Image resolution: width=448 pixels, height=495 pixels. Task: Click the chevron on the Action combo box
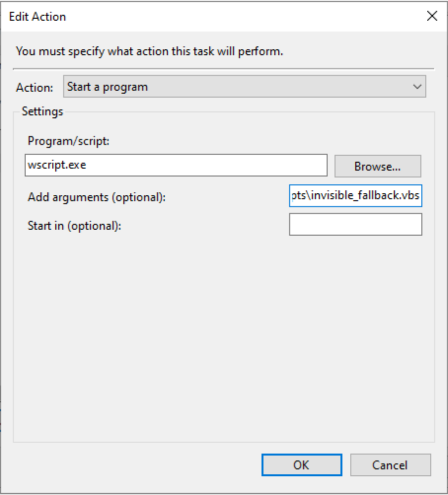coord(416,86)
